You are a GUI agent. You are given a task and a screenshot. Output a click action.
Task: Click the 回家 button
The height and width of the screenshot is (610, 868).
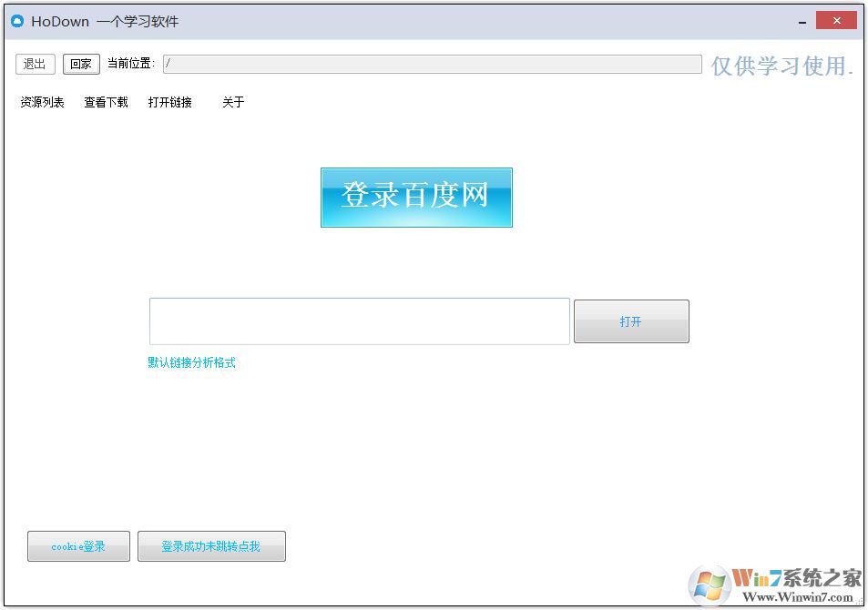click(80, 64)
